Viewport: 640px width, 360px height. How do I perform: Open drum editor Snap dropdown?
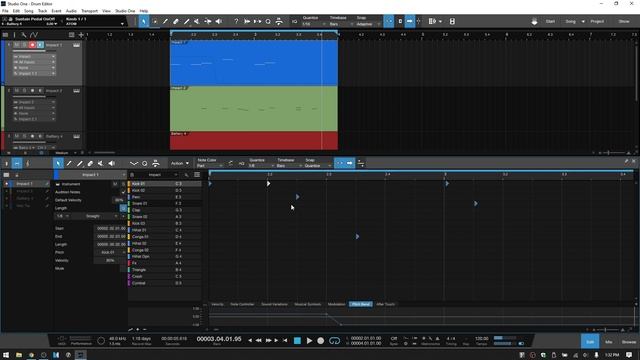click(x=318, y=166)
